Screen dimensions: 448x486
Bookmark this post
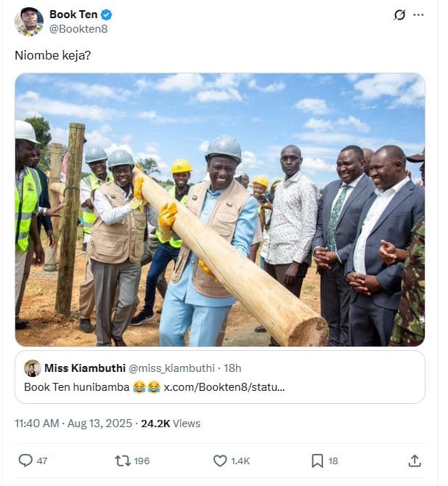(x=317, y=461)
